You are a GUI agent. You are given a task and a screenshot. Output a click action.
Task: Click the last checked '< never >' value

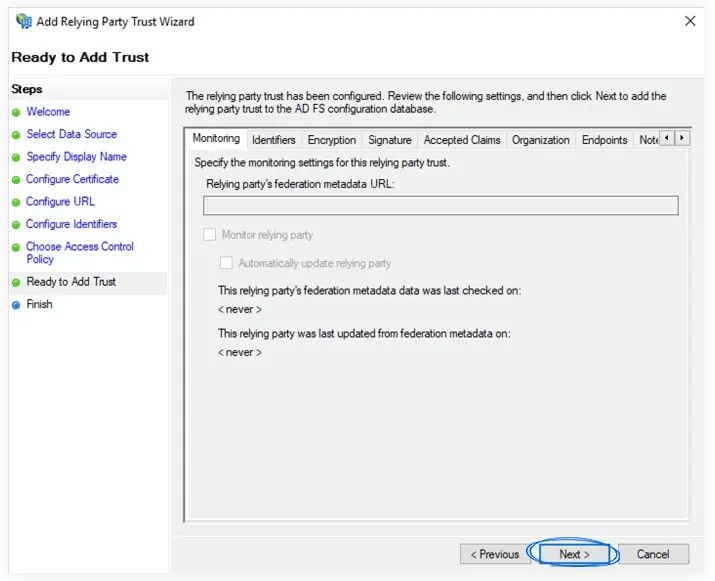point(239,310)
